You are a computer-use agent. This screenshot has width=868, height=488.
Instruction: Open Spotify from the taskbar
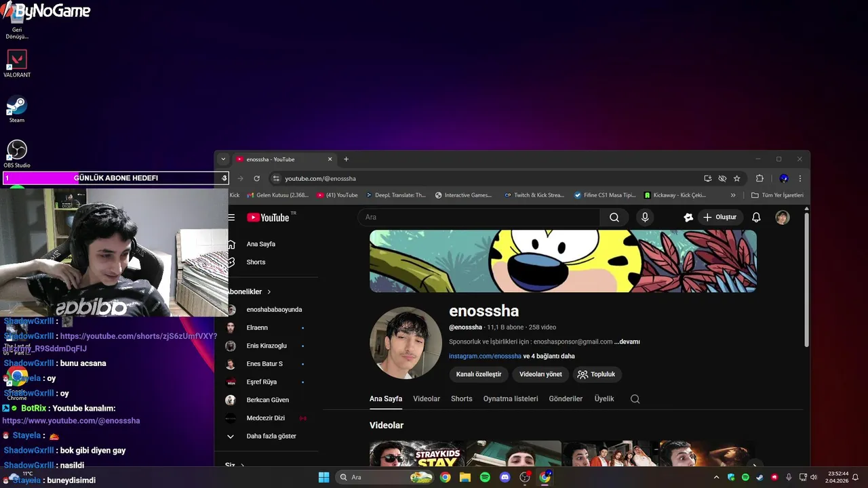click(485, 477)
